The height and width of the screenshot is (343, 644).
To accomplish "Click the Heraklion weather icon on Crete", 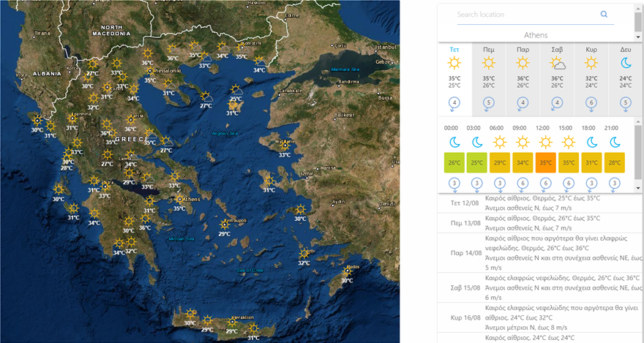I will [231, 322].
